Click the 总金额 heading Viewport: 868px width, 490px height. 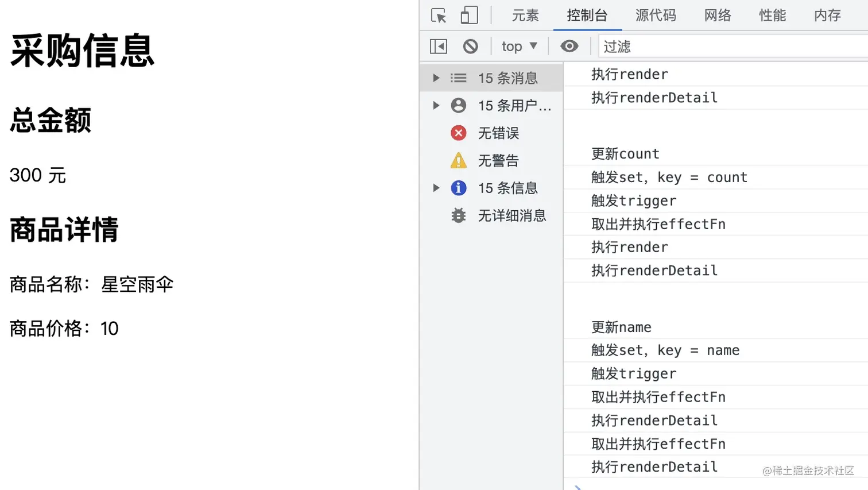(51, 121)
